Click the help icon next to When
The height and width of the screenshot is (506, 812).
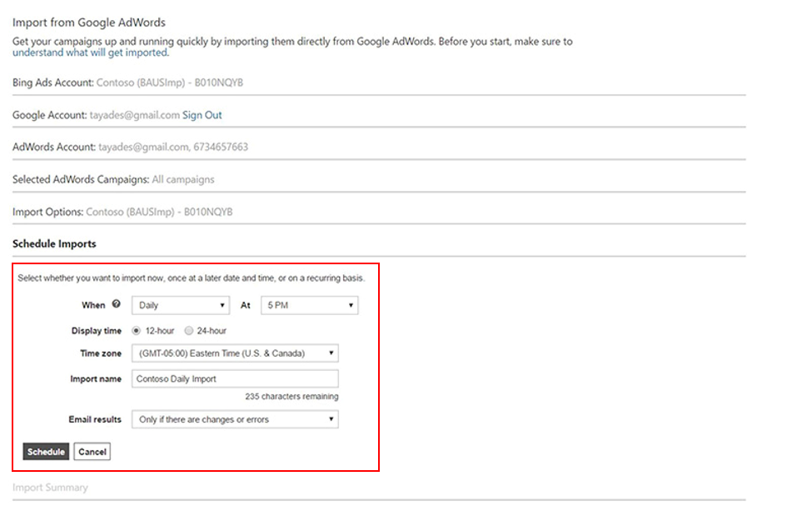click(x=117, y=304)
